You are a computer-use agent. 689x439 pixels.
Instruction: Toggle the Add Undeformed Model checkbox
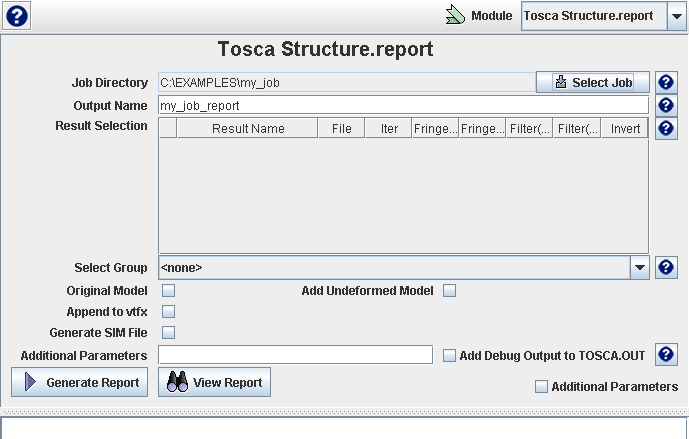coord(450,290)
